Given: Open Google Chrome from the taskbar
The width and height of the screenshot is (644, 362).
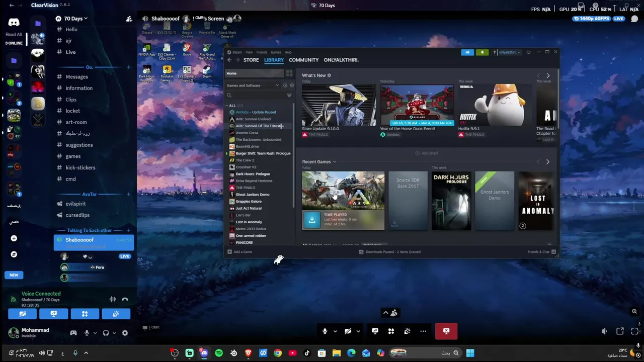Looking at the screenshot, I should click(x=278, y=353).
